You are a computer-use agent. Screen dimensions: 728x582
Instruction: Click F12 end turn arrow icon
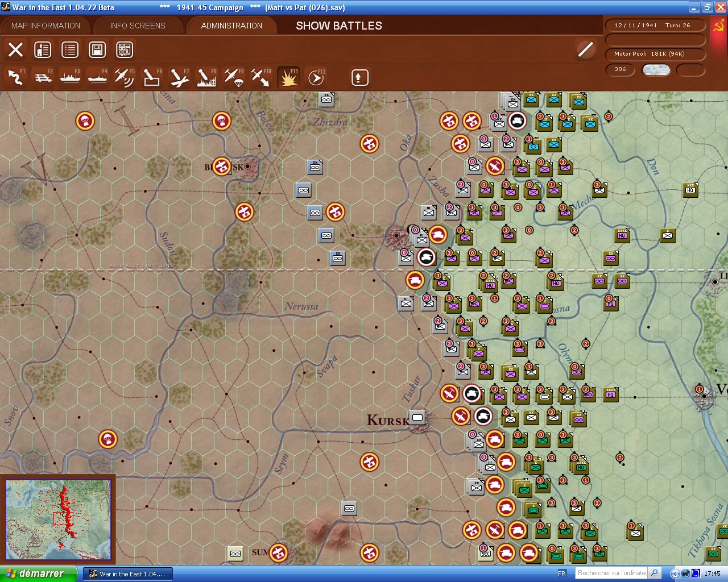pyautogui.click(x=316, y=77)
